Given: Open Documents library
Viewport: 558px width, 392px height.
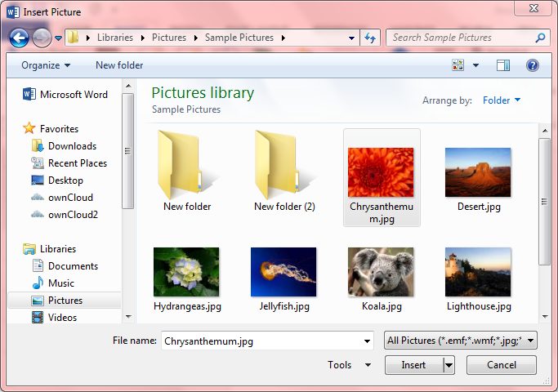Looking at the screenshot, I should point(73,266).
